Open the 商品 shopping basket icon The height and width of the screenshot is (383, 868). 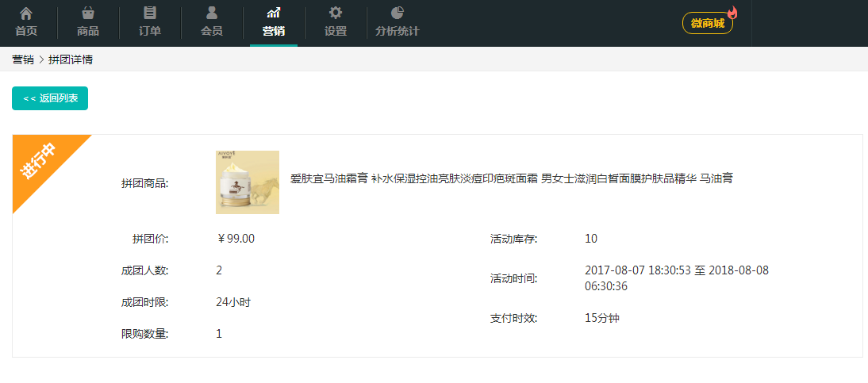point(88,13)
